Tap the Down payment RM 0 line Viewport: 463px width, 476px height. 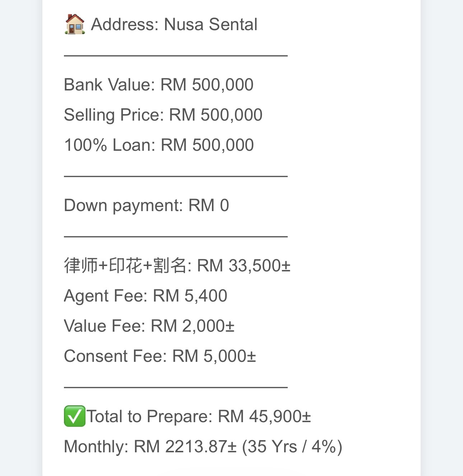(x=146, y=206)
